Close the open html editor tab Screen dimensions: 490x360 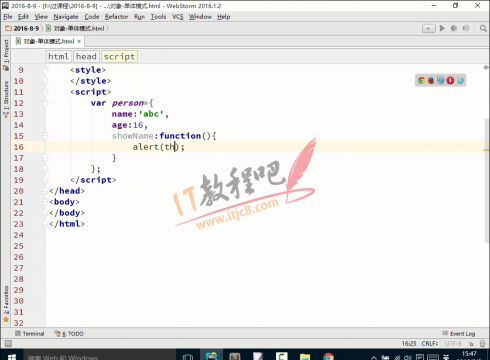point(79,41)
